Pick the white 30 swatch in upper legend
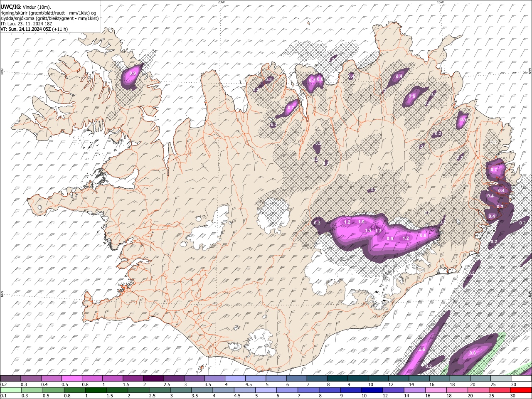Image resolution: width=532 pixels, height=399 pixels. coord(521,379)
